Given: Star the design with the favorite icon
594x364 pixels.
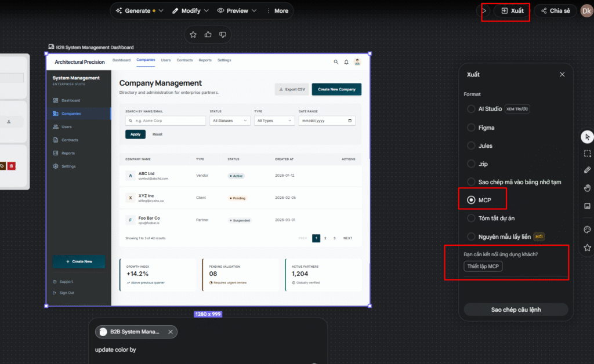Looking at the screenshot, I should click(193, 35).
